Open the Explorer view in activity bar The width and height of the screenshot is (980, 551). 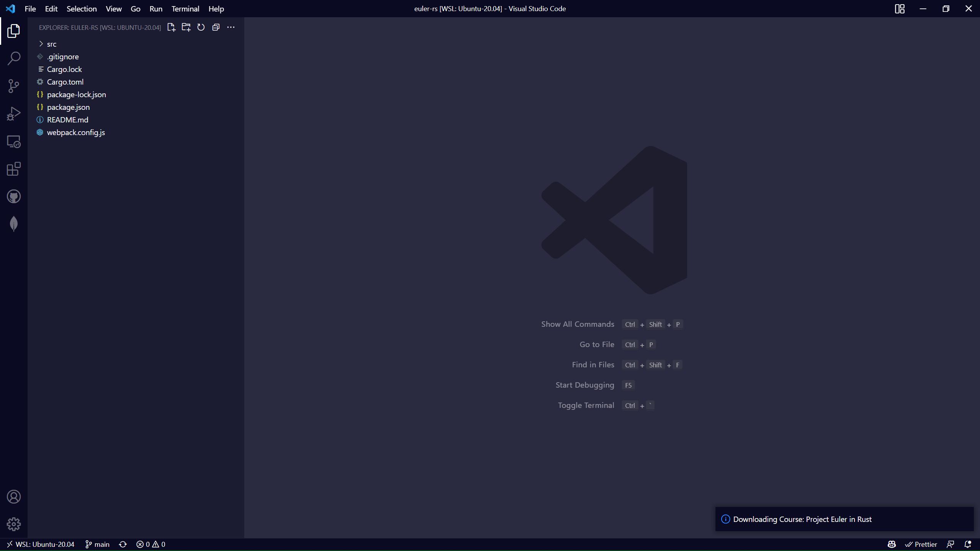pyautogui.click(x=14, y=31)
